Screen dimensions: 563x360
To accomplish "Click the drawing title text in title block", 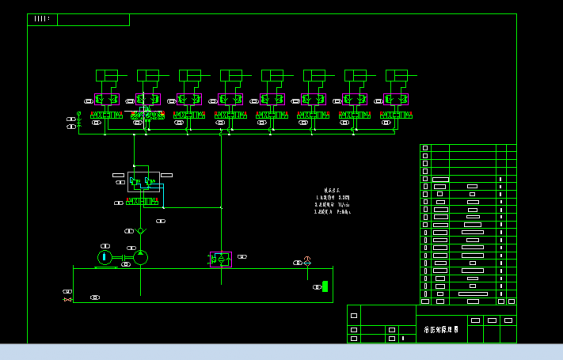I will coord(441,329).
